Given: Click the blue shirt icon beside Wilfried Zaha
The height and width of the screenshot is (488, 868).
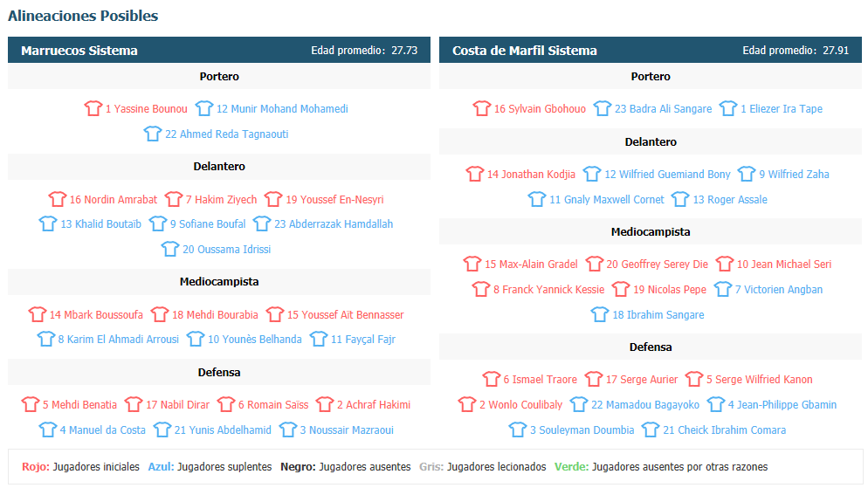Looking at the screenshot, I should click(747, 174).
